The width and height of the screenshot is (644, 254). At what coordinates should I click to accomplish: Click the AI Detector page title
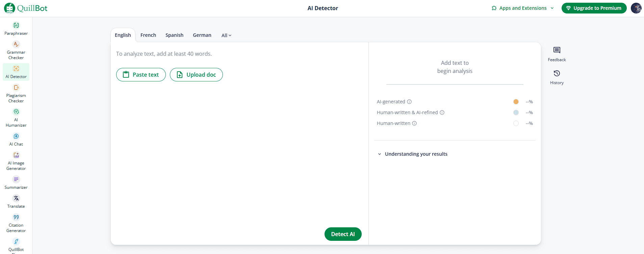(323, 8)
